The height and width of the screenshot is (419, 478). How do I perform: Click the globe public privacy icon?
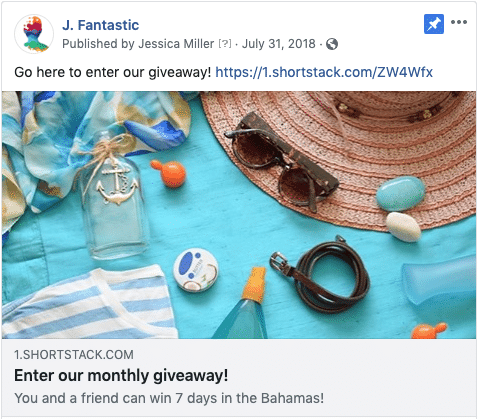tap(332, 44)
